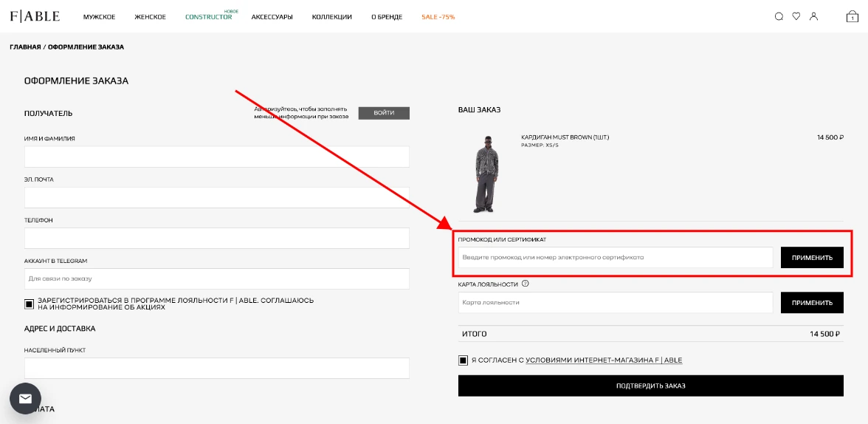Open the store terms link
The image size is (868, 424).
pos(604,360)
